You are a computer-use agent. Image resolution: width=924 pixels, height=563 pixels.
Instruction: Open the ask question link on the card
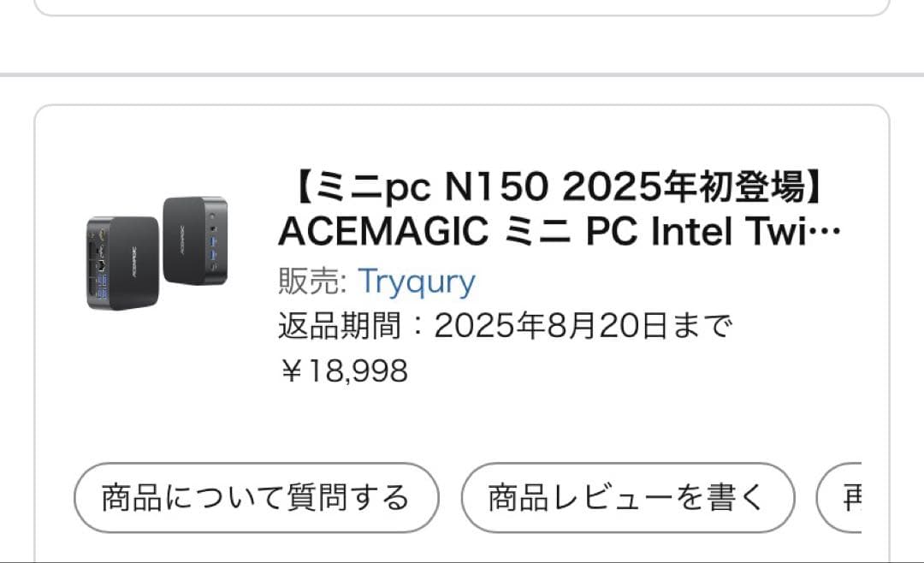255,496
